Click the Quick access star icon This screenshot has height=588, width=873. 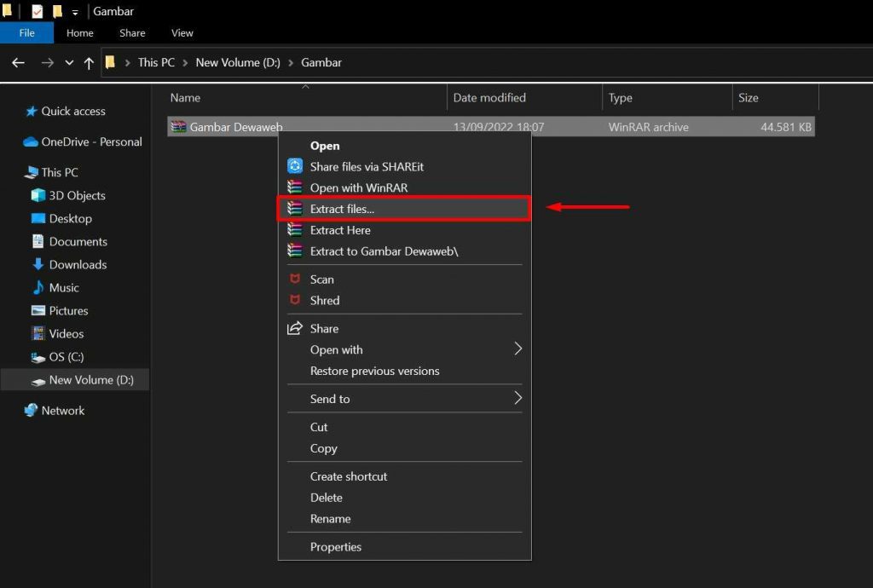pyautogui.click(x=32, y=112)
